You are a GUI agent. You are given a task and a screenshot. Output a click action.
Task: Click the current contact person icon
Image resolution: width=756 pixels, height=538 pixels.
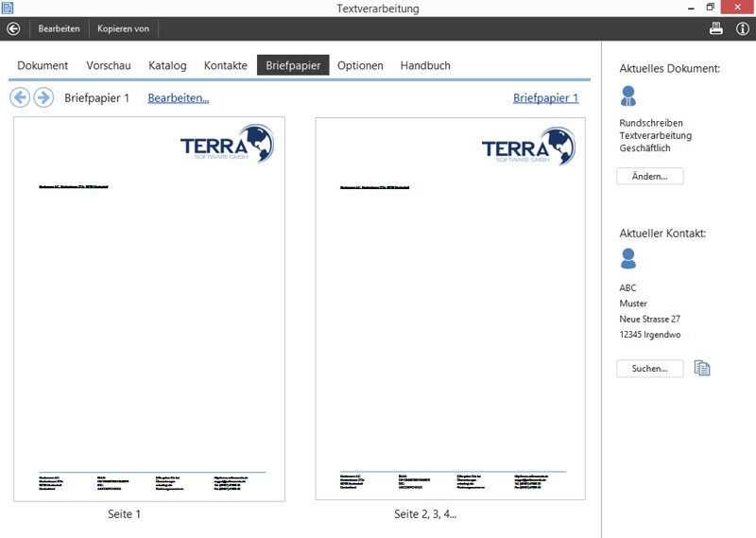[628, 259]
